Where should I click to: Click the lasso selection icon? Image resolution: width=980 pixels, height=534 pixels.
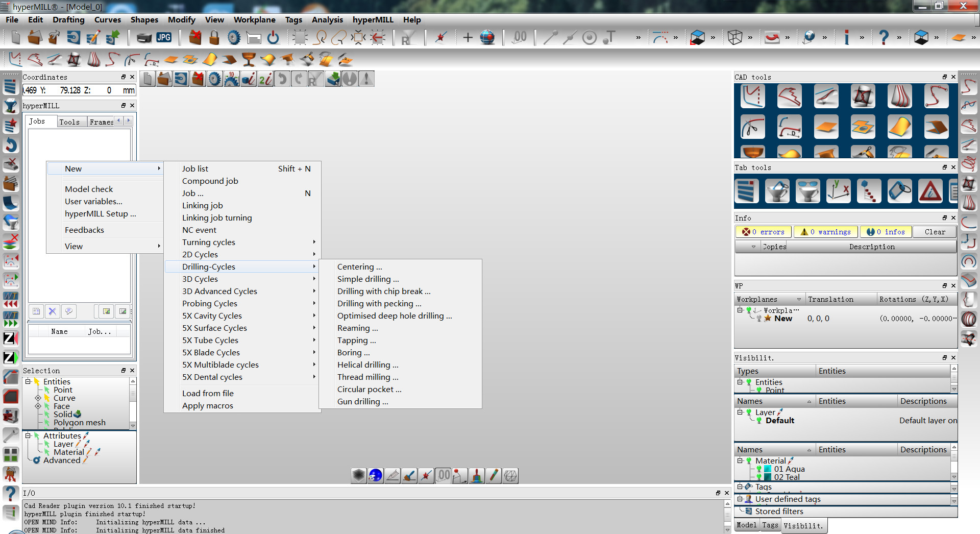click(x=321, y=37)
